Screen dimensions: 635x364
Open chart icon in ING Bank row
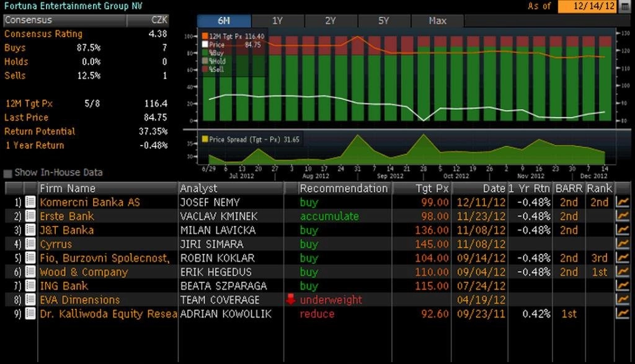tap(622, 286)
